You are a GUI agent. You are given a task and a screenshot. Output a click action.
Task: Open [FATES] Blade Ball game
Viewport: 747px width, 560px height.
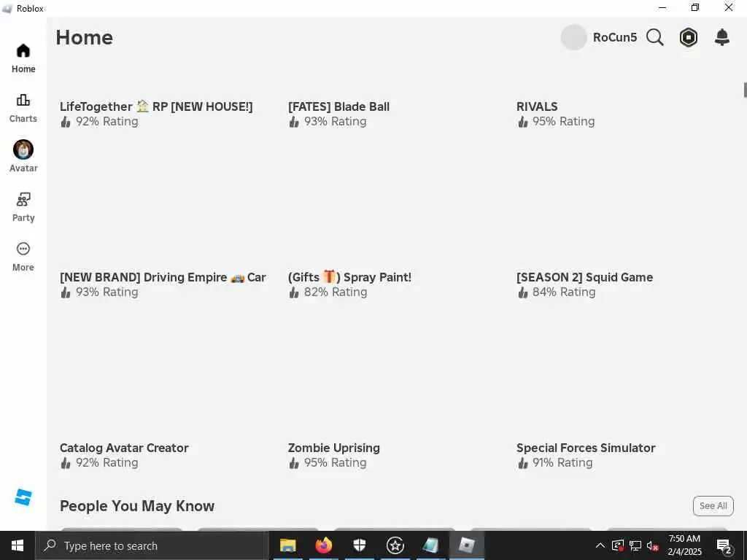tap(338, 106)
